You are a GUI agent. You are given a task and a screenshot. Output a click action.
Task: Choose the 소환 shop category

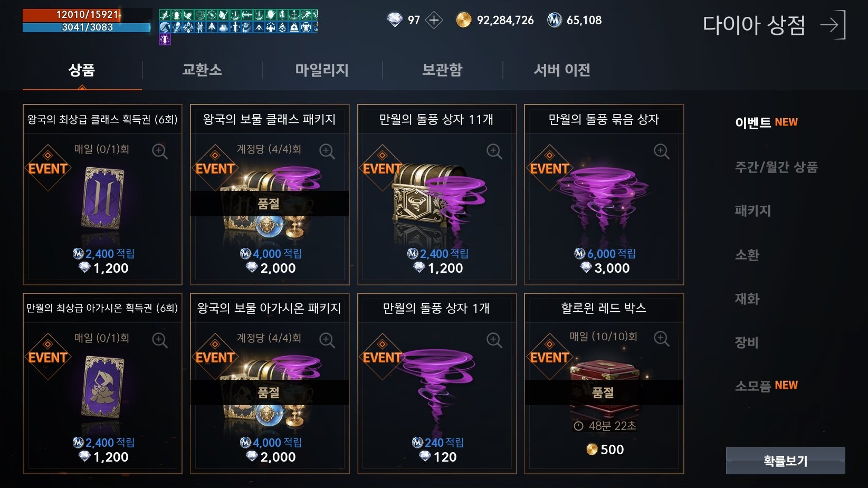[x=747, y=255]
